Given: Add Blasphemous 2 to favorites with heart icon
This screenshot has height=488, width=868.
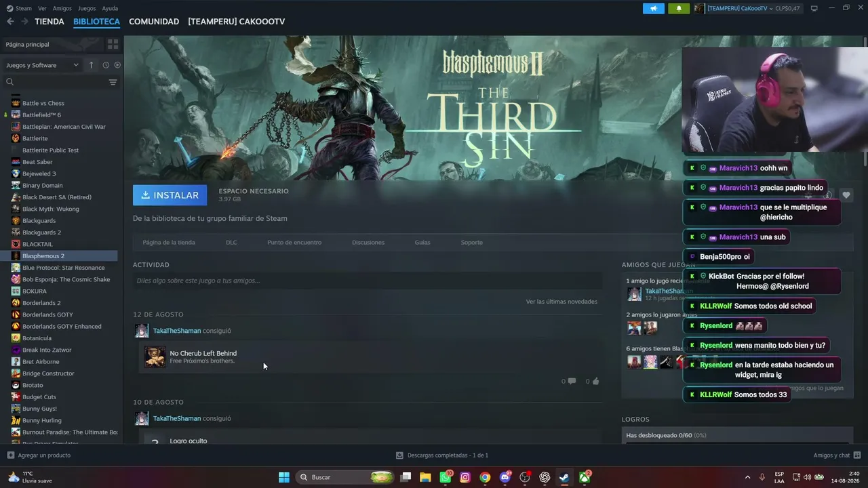Looking at the screenshot, I should [x=846, y=195].
